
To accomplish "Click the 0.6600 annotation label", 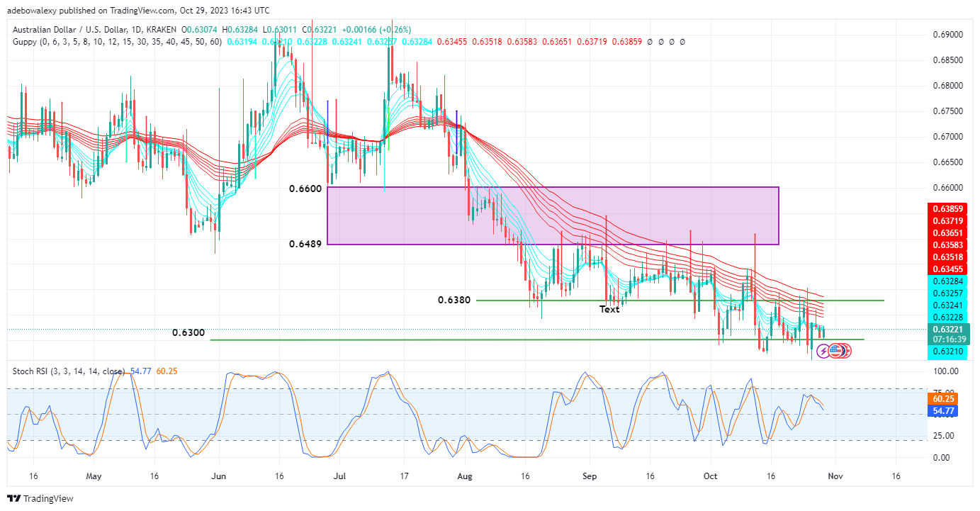I will coord(305,189).
